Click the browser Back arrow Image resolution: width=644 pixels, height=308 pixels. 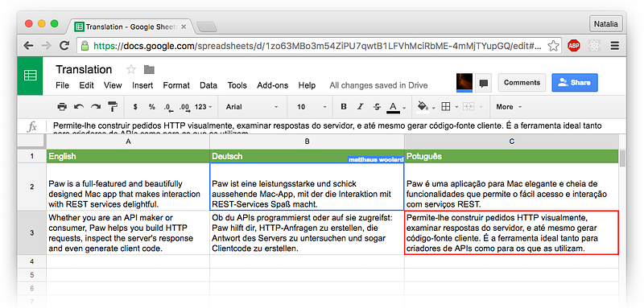pyautogui.click(x=28, y=46)
